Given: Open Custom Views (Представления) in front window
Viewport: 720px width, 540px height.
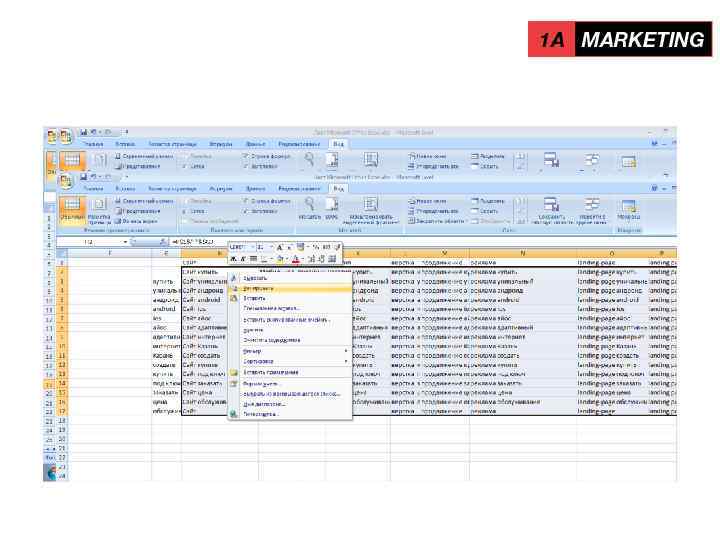Looking at the screenshot, I should (140, 211).
